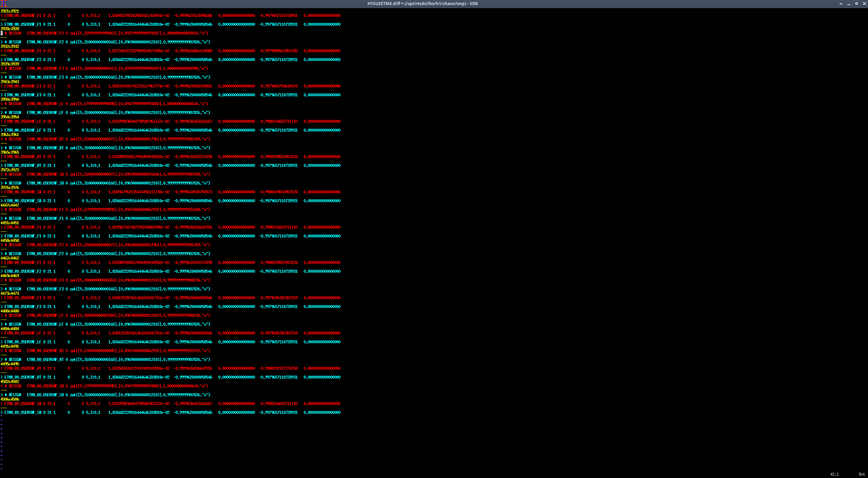Click cyan DESIGN line for ETMX_M0_OSEMINF_SD
868x478 pixels.
(105, 183)
